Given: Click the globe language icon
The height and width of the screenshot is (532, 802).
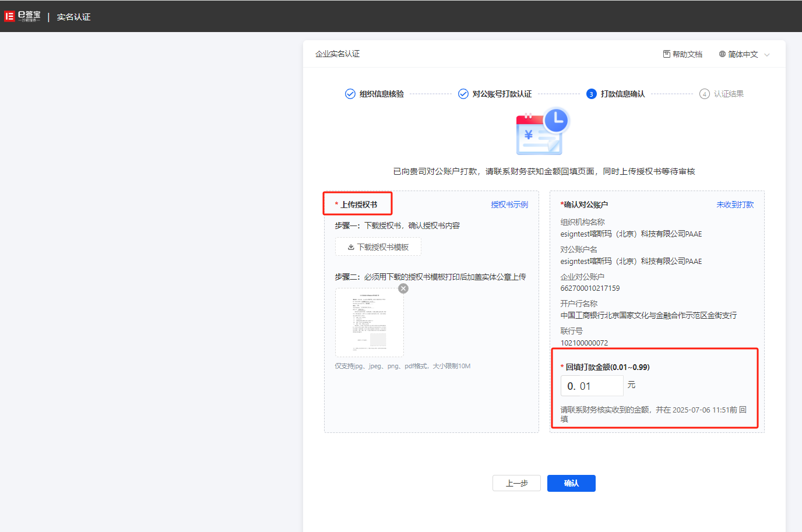Looking at the screenshot, I should coord(722,54).
